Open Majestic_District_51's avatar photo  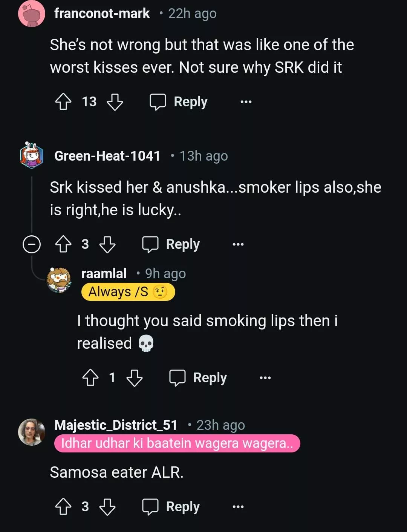32,432
